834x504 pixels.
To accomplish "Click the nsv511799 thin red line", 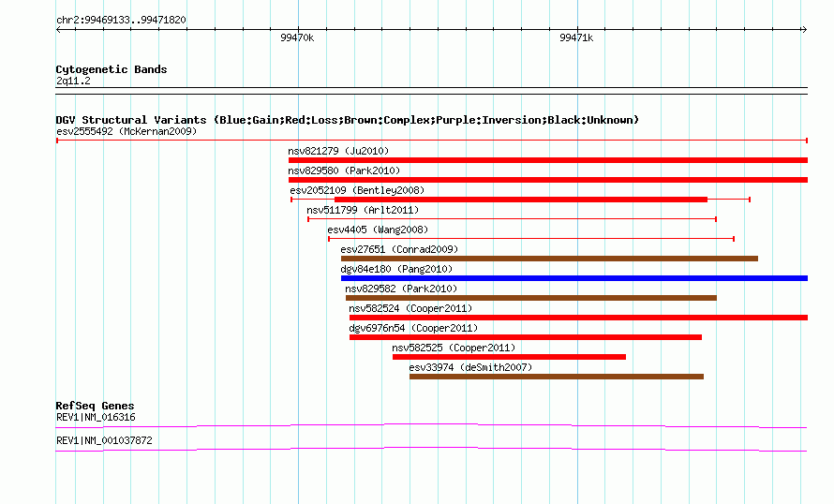I will tap(513, 219).
